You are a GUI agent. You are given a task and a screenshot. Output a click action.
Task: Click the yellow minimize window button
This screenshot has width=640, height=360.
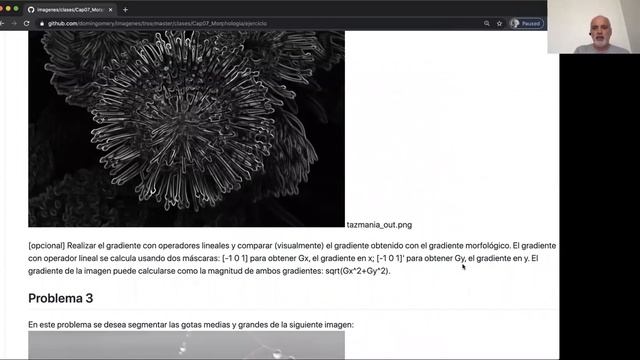tap(8, 9)
